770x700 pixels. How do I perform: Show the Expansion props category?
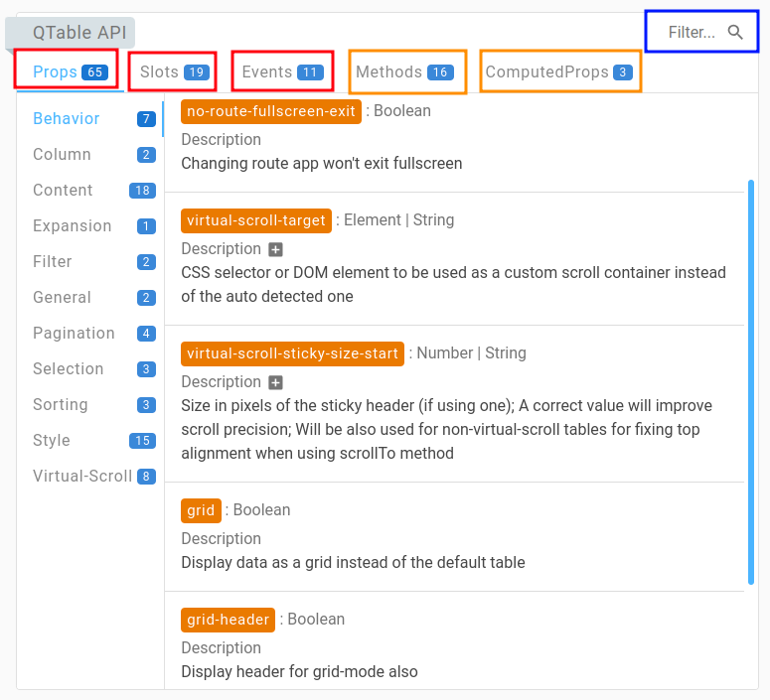click(72, 226)
